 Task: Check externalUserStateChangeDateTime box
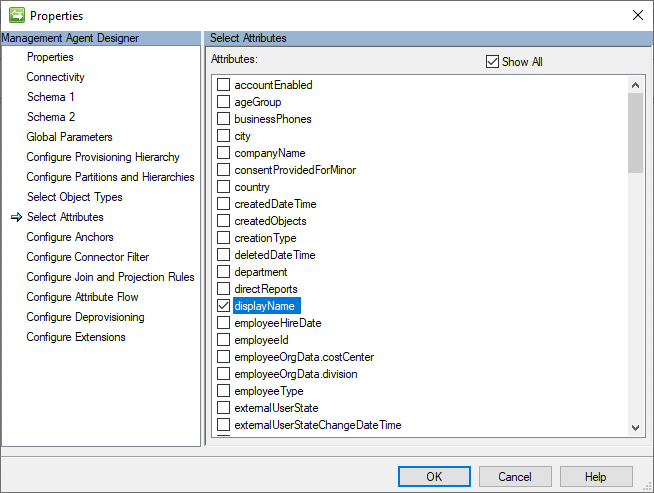[x=224, y=425]
